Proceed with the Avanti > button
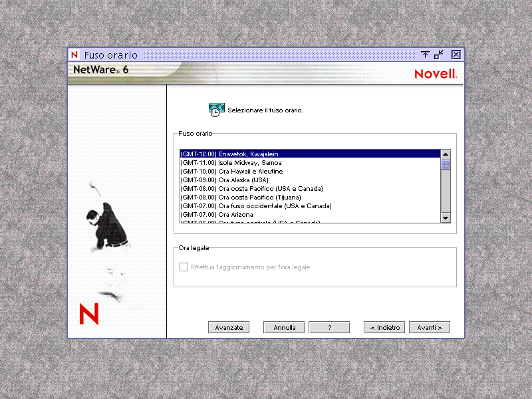This screenshot has width=532, height=399. coord(430,327)
